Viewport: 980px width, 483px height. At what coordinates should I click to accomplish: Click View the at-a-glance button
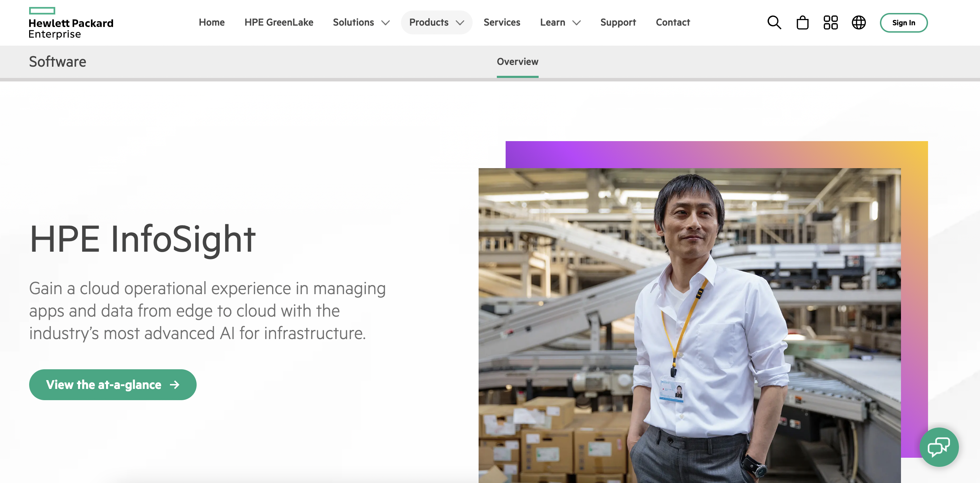[x=113, y=384]
